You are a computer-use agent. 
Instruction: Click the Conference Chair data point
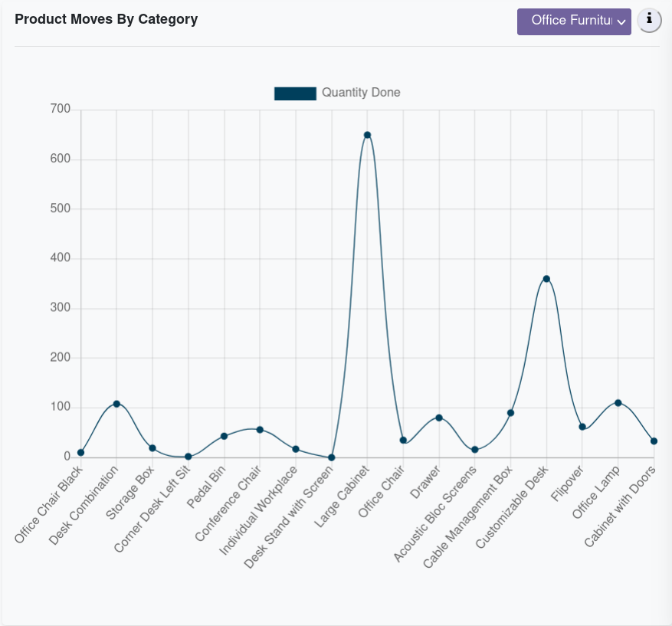click(x=260, y=430)
